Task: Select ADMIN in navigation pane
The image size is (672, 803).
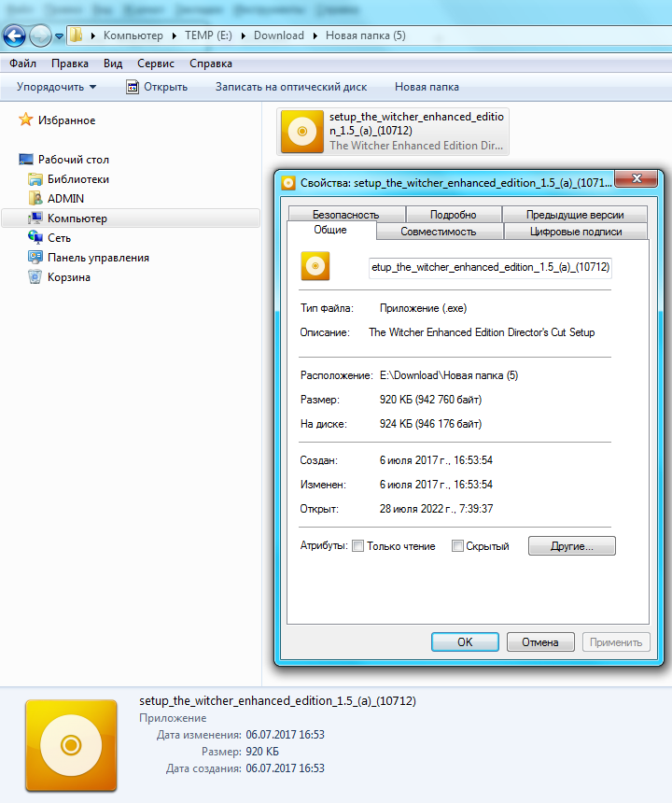Action: [65, 198]
